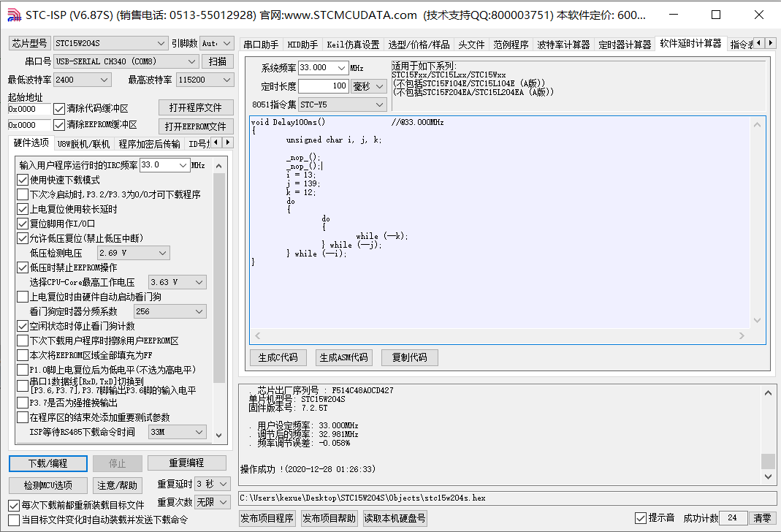
Task: Expand the 8051指令集 dropdown
Action: 379,104
